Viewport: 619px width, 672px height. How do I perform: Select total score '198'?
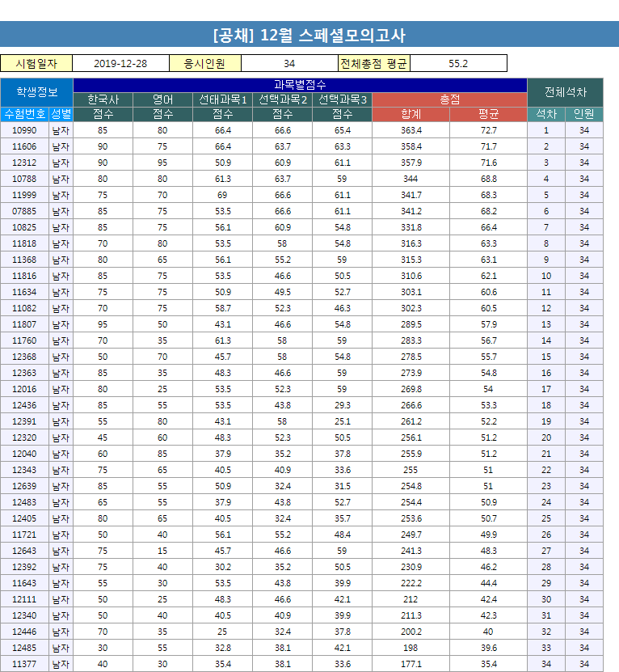point(411,648)
